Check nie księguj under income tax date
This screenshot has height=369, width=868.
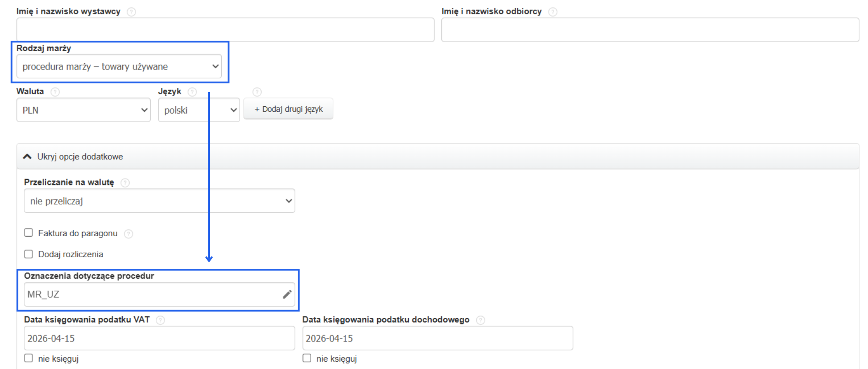pyautogui.click(x=307, y=358)
